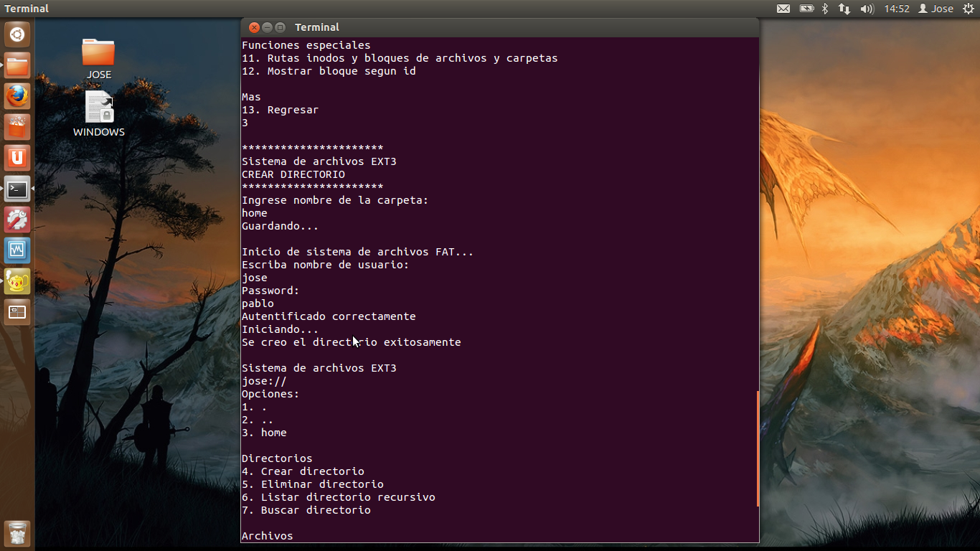Click the 'jose://' path line
Image resolution: width=980 pixels, height=551 pixels.
click(264, 381)
